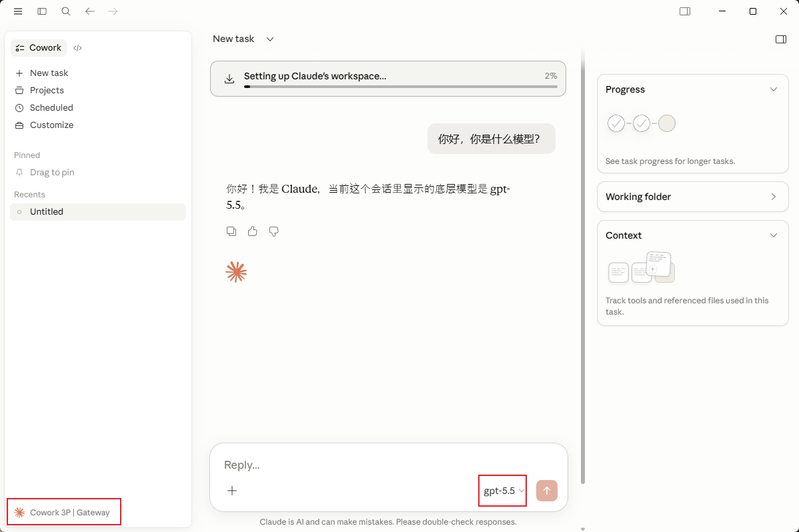Toggle the left sidebar panel icon
This screenshot has height=532, width=799.
[x=42, y=11]
